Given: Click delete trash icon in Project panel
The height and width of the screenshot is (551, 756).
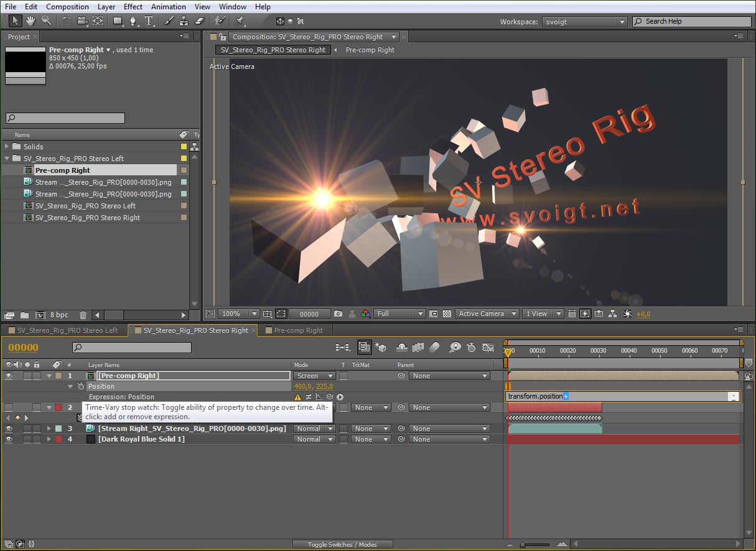Looking at the screenshot, I should click(83, 315).
